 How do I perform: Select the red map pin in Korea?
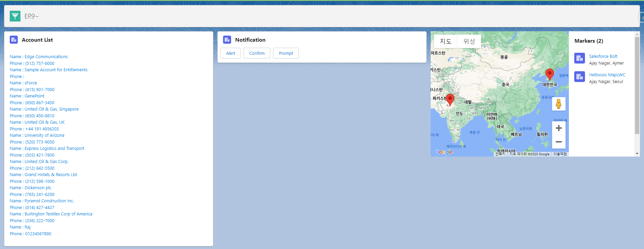[549, 74]
